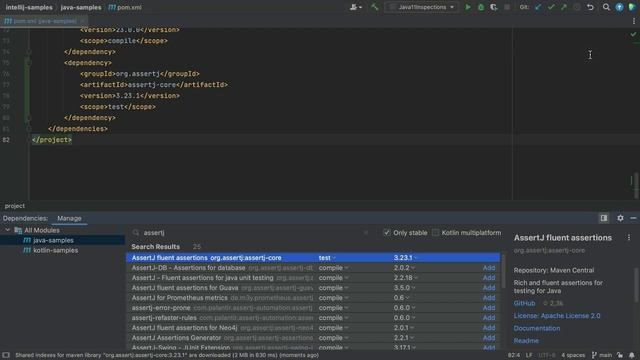The image size is (640, 360).
Task: Clear the assertj search text
Action: click(366, 232)
